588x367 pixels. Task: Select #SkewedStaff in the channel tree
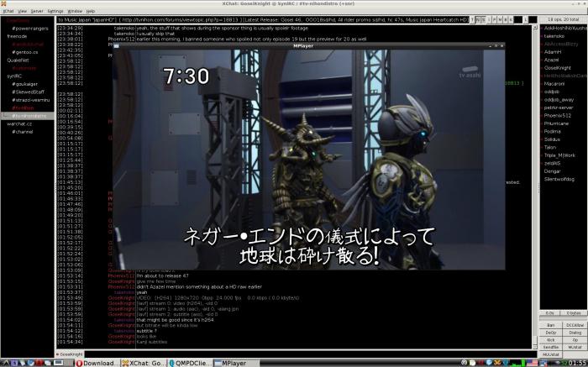click(x=28, y=92)
